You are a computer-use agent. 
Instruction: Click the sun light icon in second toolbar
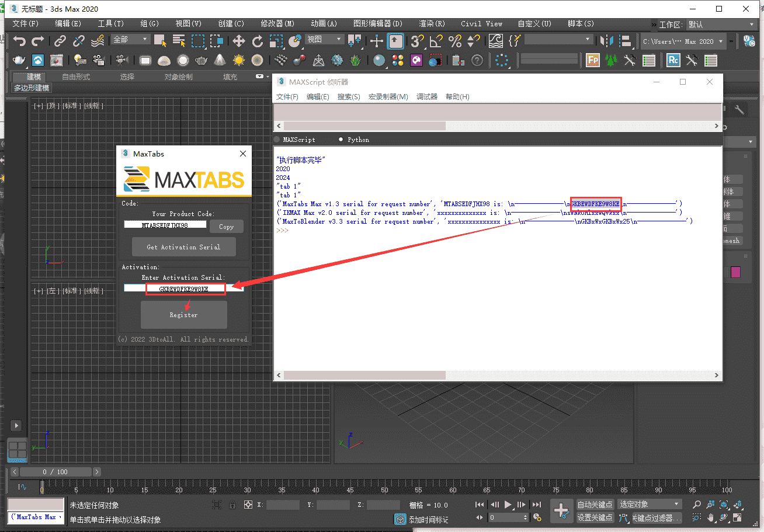[x=238, y=60]
